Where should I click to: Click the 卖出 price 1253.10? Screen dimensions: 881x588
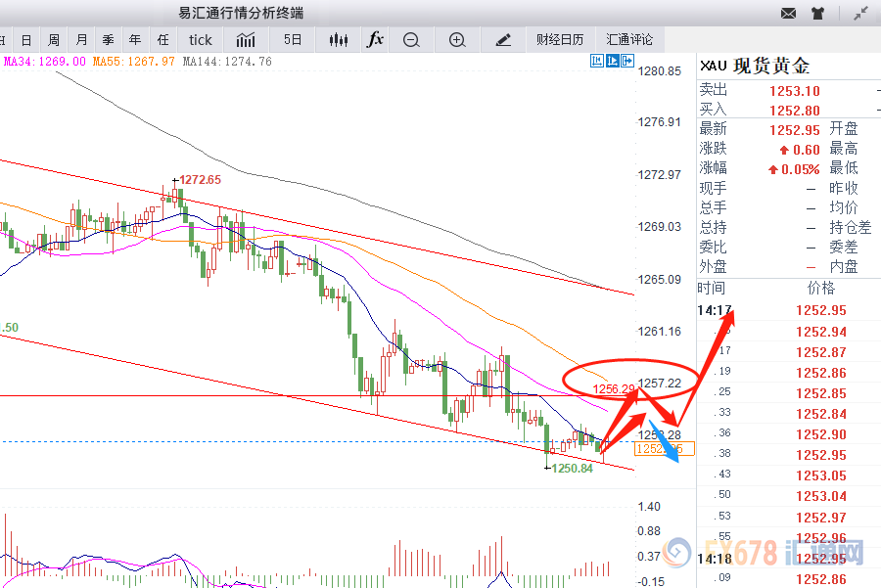795,91
